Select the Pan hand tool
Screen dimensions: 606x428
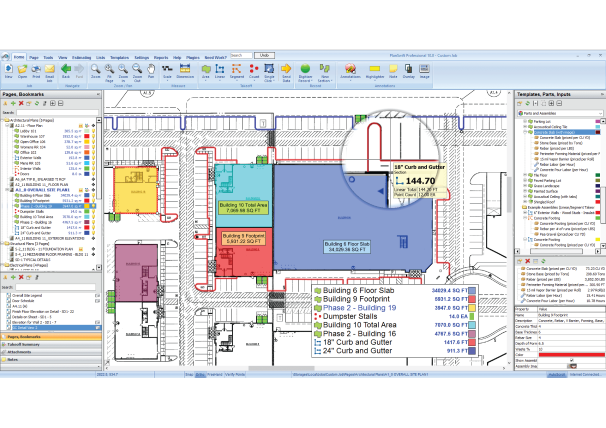[151, 69]
